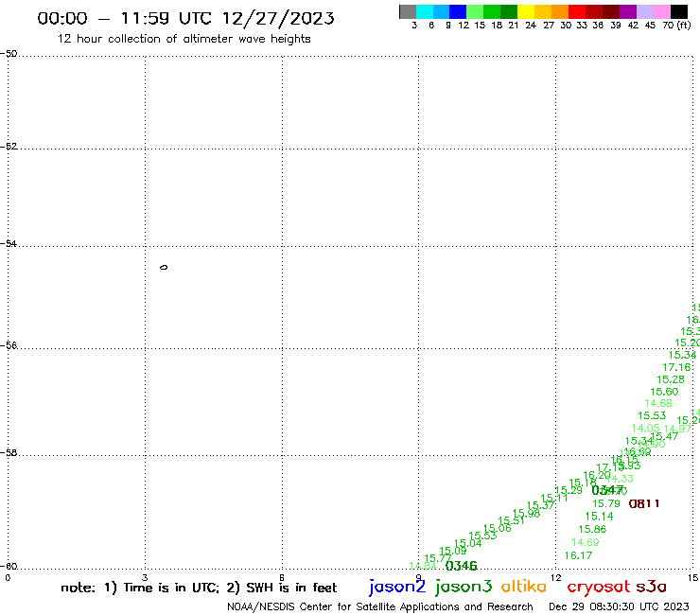The height and width of the screenshot is (615, 700).
Task: Click the longitude axis label 6
Action: click(282, 578)
